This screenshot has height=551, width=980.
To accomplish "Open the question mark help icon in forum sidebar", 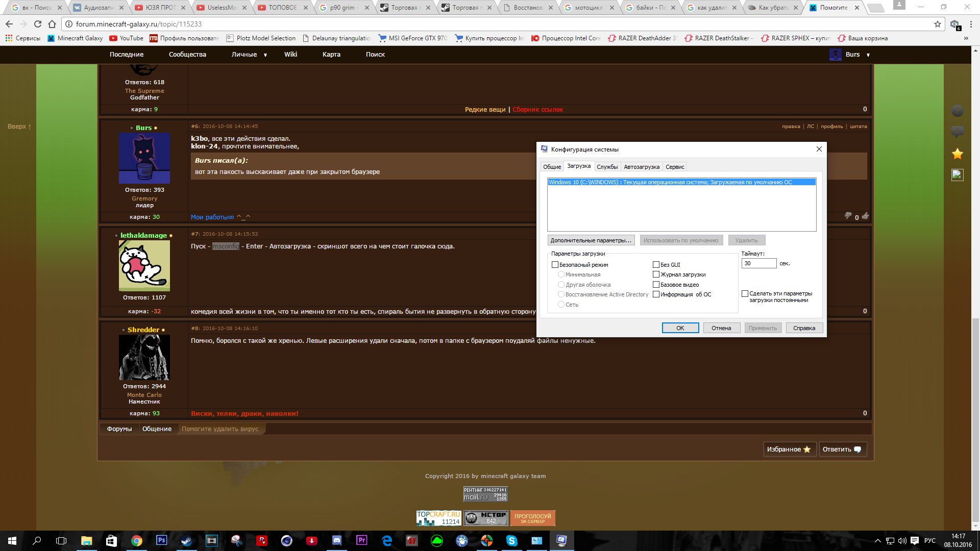I will click(x=958, y=110).
